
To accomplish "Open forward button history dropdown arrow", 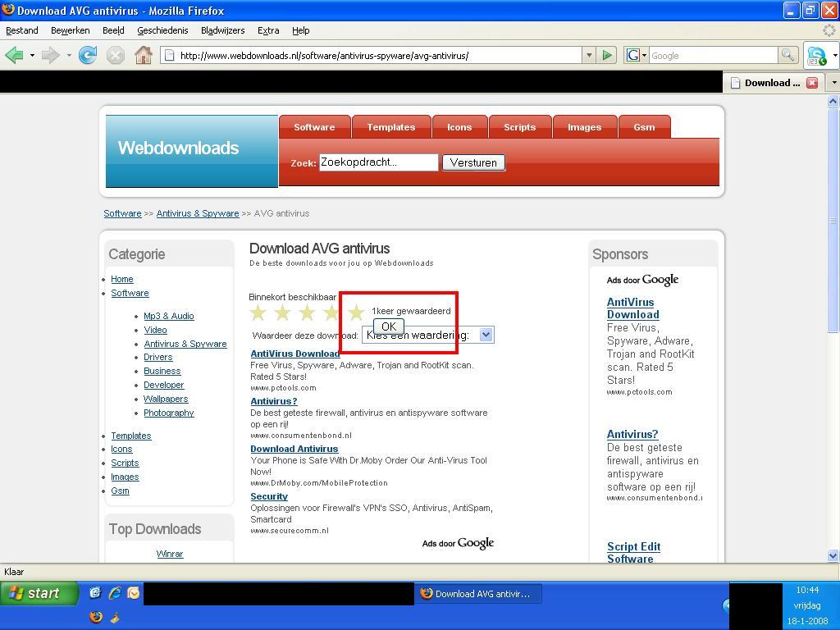I will [69, 55].
